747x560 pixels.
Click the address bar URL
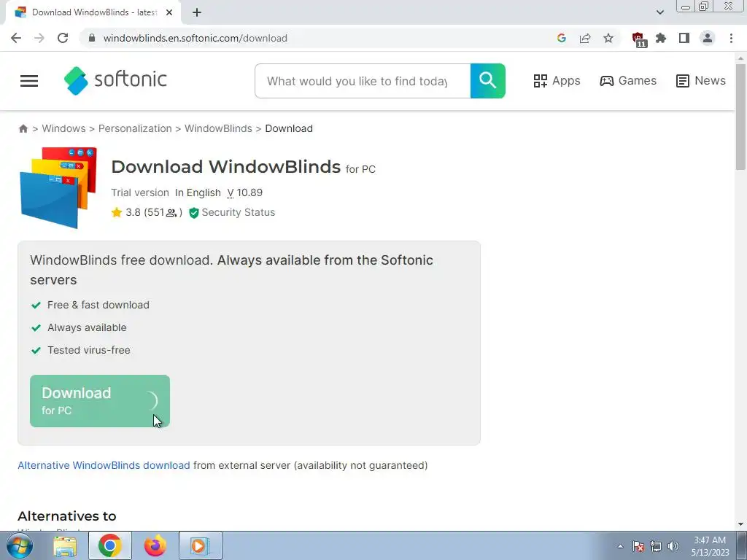tap(196, 38)
